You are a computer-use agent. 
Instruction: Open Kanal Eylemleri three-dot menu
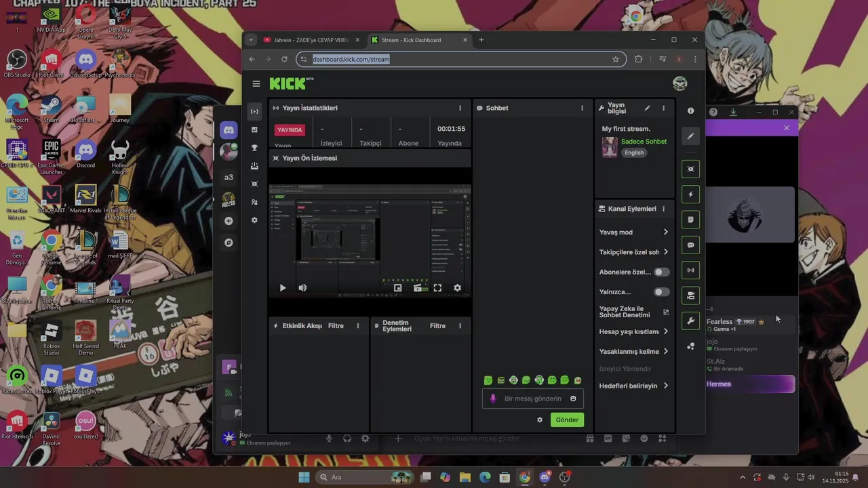[663, 209]
